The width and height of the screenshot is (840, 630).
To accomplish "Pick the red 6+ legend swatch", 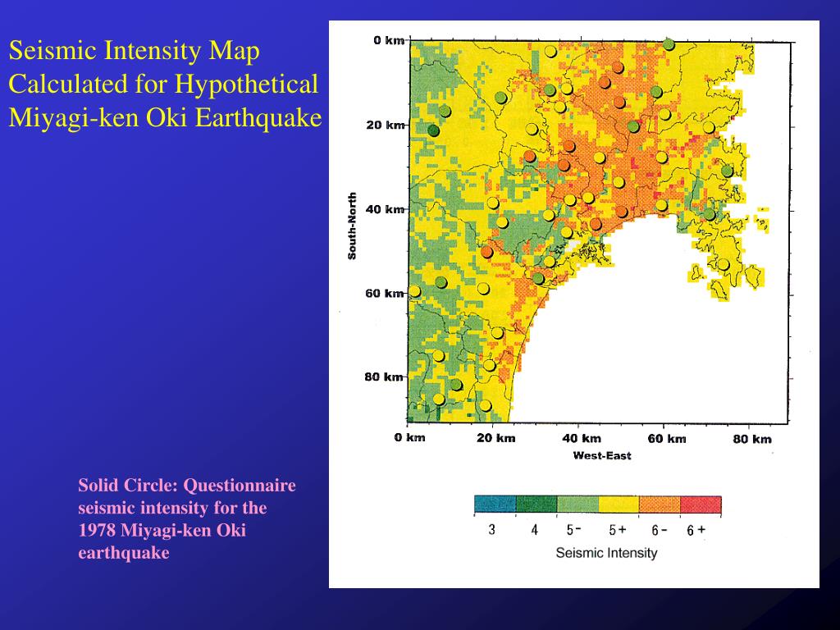I will pyautogui.click(x=701, y=504).
